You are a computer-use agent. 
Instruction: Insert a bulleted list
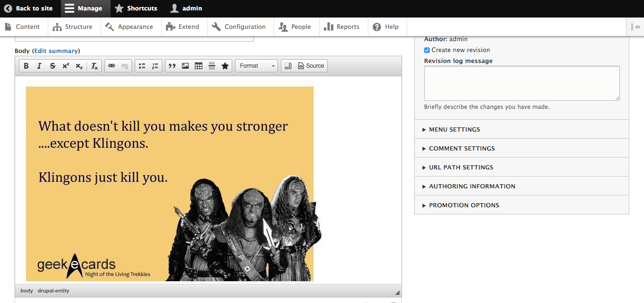[142, 66]
